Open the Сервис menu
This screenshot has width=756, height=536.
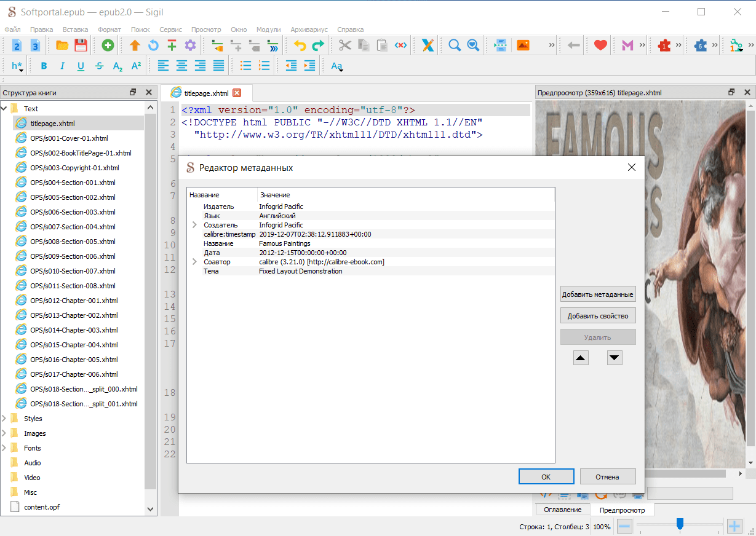pyautogui.click(x=170, y=30)
